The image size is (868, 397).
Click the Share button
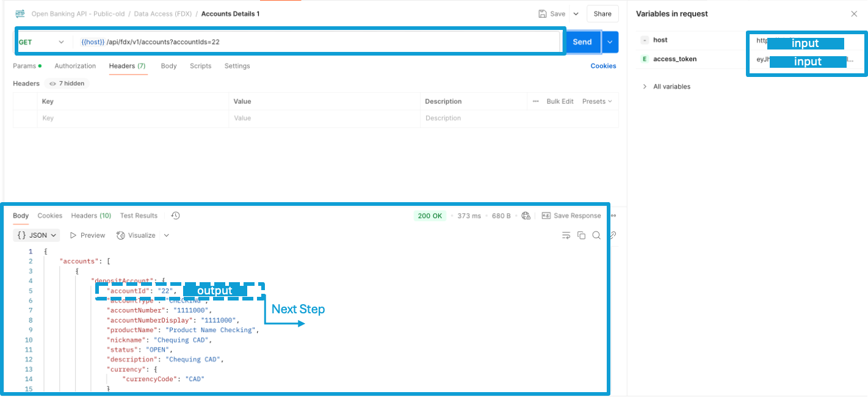(x=602, y=13)
